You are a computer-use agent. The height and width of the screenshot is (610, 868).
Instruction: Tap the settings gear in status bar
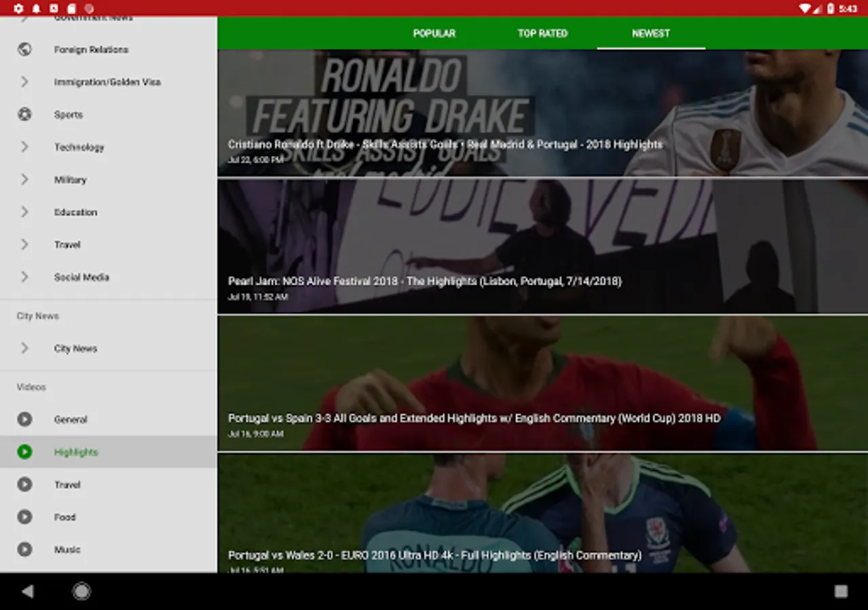[18, 8]
